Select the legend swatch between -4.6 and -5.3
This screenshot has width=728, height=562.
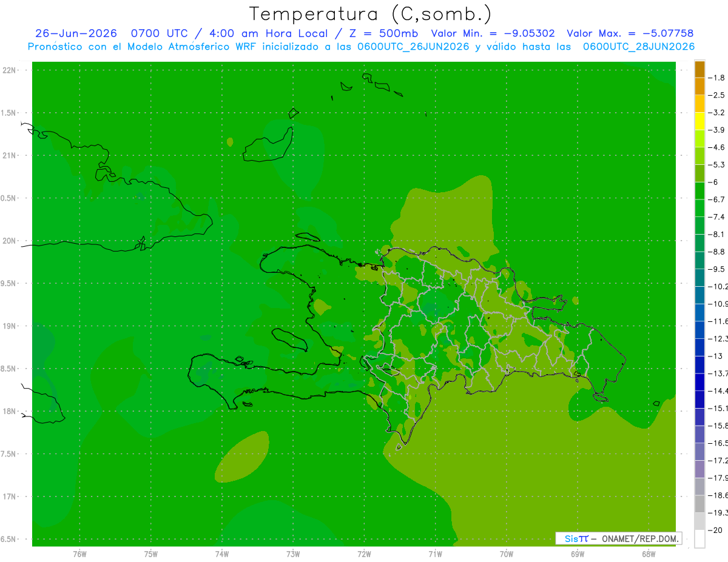699,156
